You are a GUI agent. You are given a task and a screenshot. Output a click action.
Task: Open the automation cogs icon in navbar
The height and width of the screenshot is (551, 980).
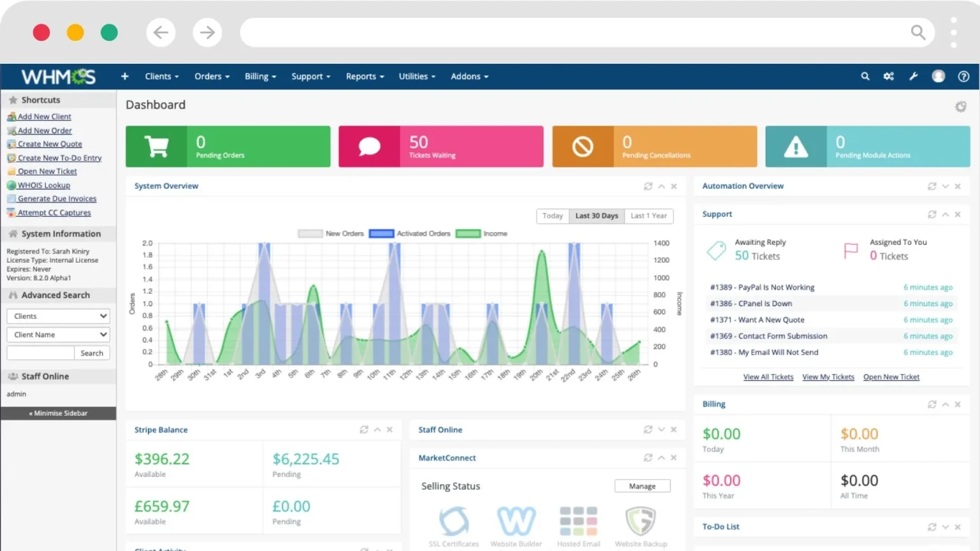[889, 77]
